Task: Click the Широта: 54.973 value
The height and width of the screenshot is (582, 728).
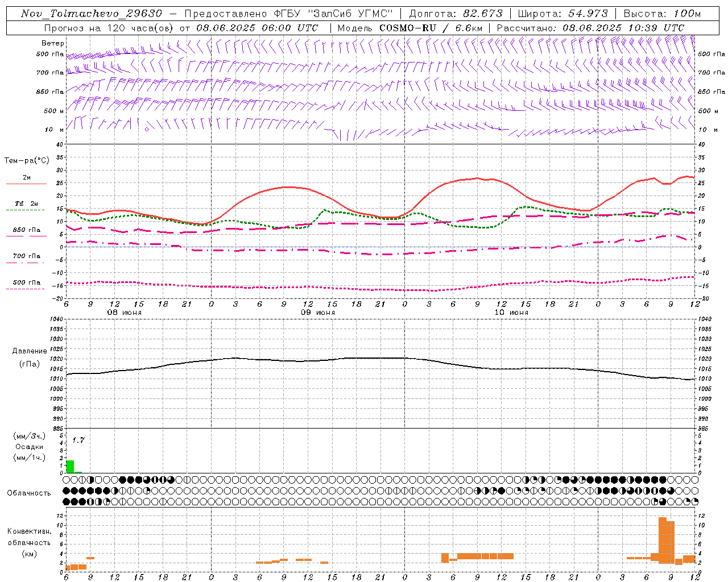Action: (563, 14)
